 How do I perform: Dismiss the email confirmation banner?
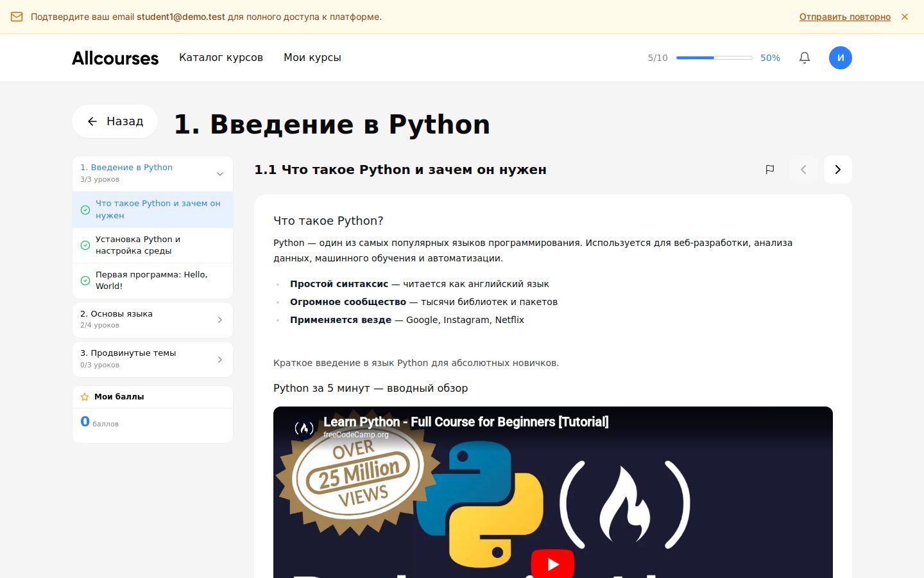905,17
